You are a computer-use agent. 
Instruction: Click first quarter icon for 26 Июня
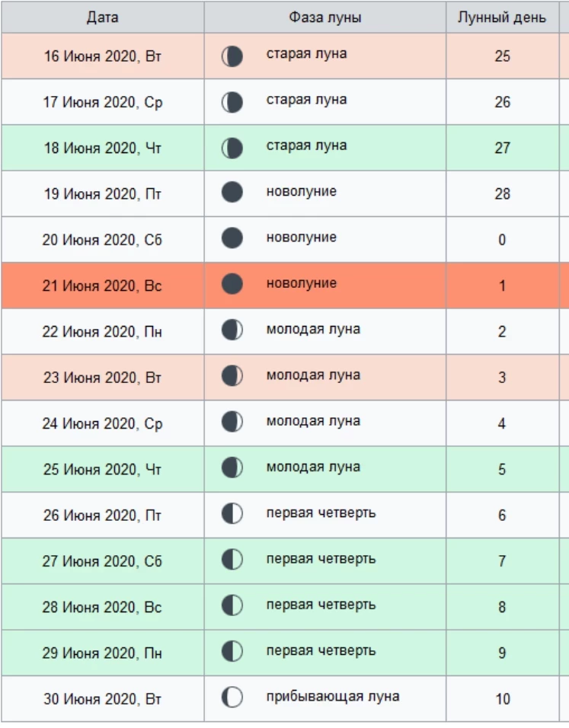pyautogui.click(x=232, y=514)
